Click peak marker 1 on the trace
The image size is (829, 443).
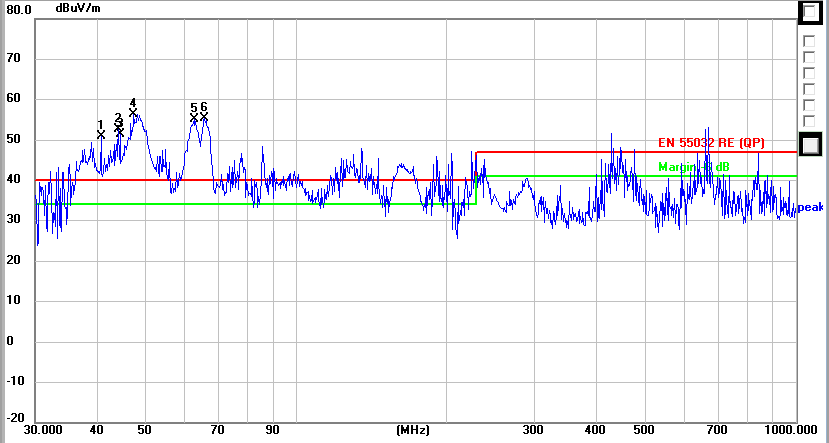click(101, 134)
